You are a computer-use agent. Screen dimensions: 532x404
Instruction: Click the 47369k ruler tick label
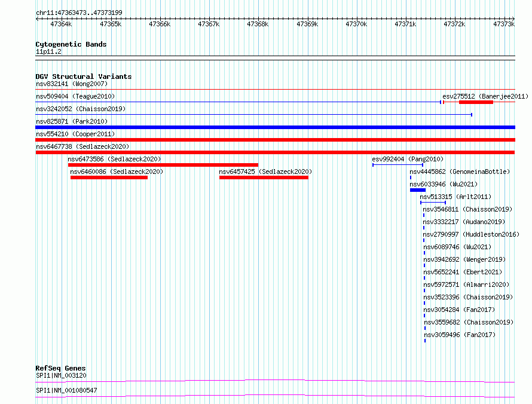(x=307, y=24)
